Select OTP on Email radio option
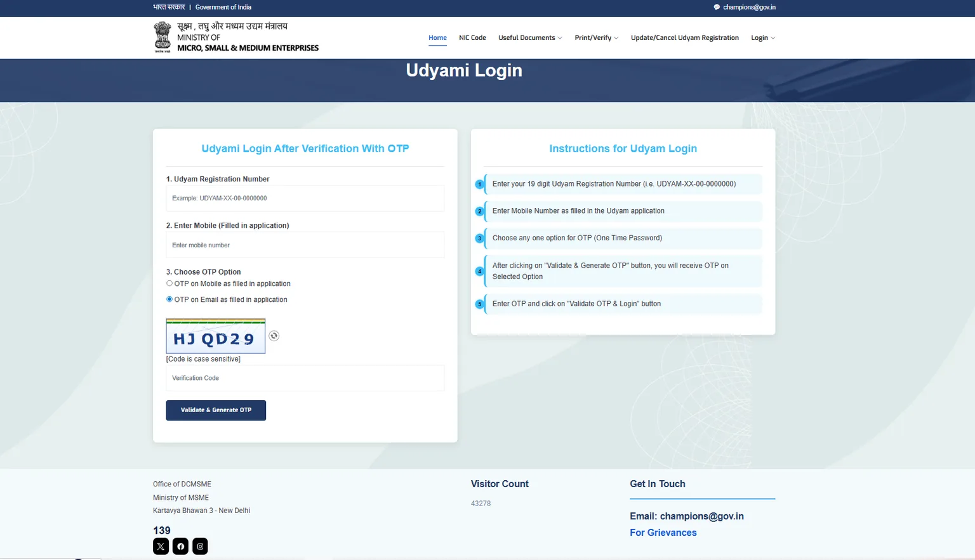The image size is (975, 560). tap(169, 299)
